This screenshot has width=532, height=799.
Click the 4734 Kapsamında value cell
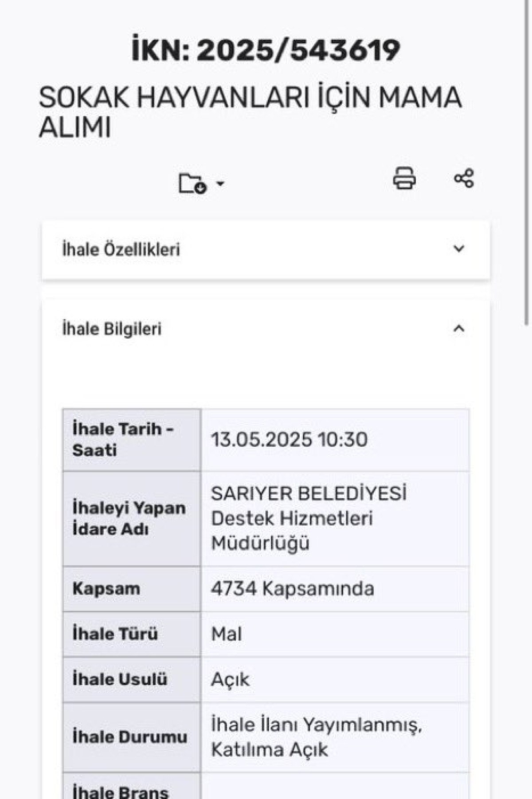click(293, 589)
